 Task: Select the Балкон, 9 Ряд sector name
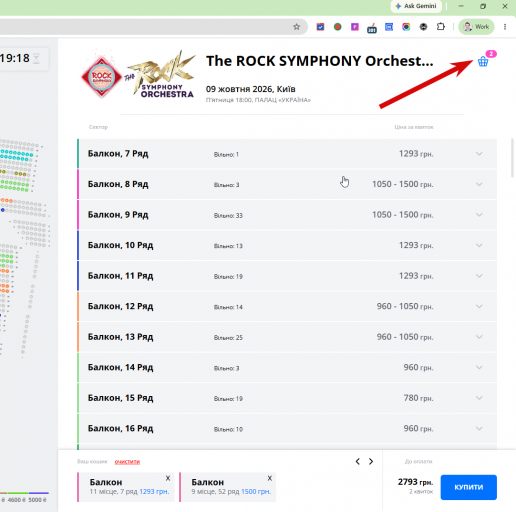(x=118, y=215)
